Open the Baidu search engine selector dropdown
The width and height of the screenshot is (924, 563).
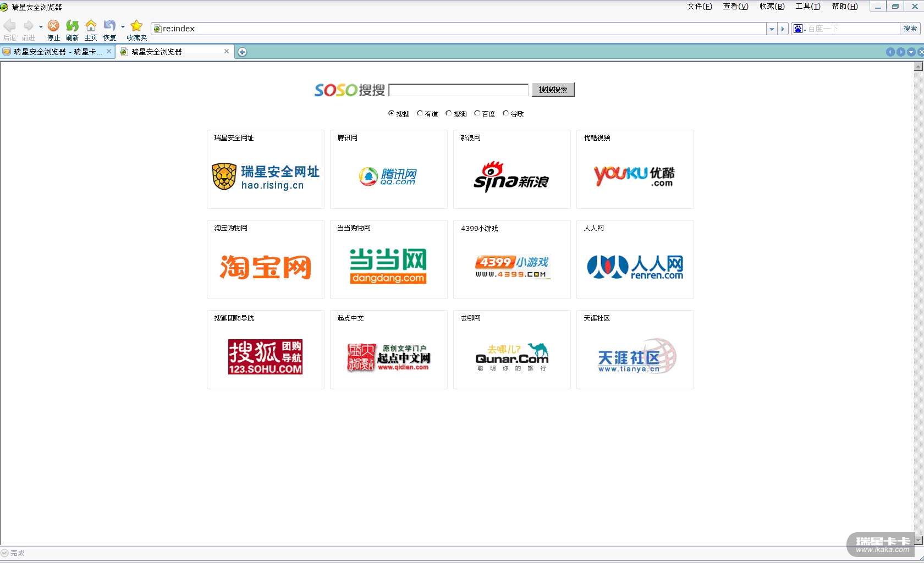[800, 29]
